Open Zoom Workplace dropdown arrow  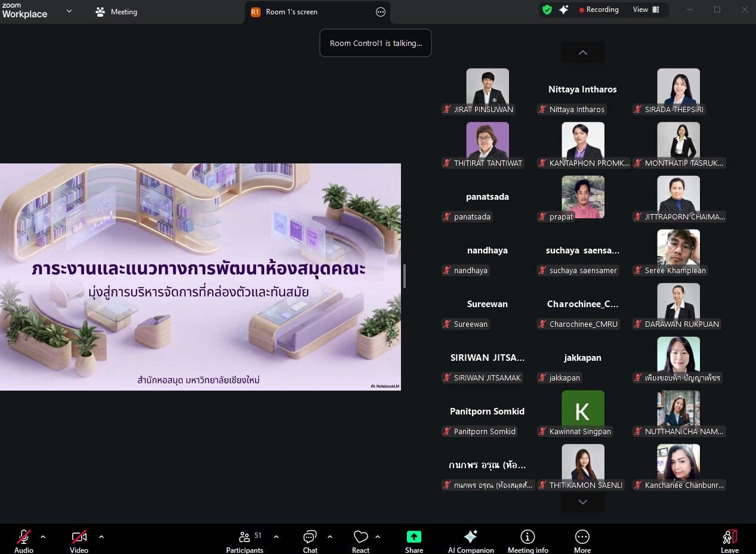(69, 11)
